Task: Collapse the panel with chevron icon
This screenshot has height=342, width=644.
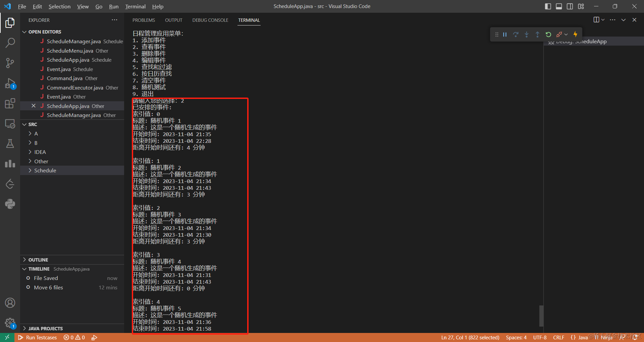Action: pos(623,20)
